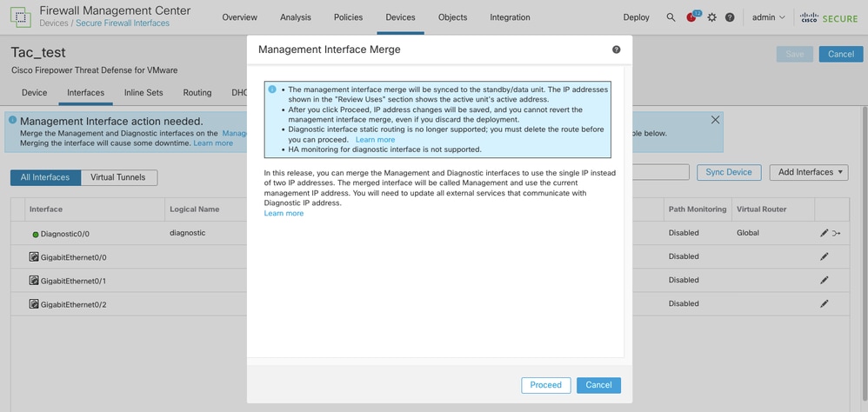Click the Secure Firewall Interfaces breadcrumb link
The image size is (868, 412).
coord(123,23)
